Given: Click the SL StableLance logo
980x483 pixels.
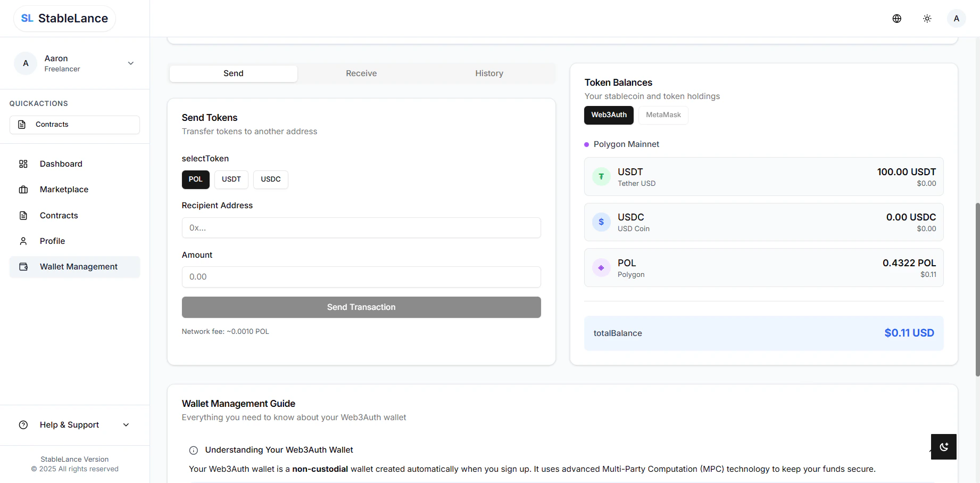Looking at the screenshot, I should pyautogui.click(x=63, y=18).
